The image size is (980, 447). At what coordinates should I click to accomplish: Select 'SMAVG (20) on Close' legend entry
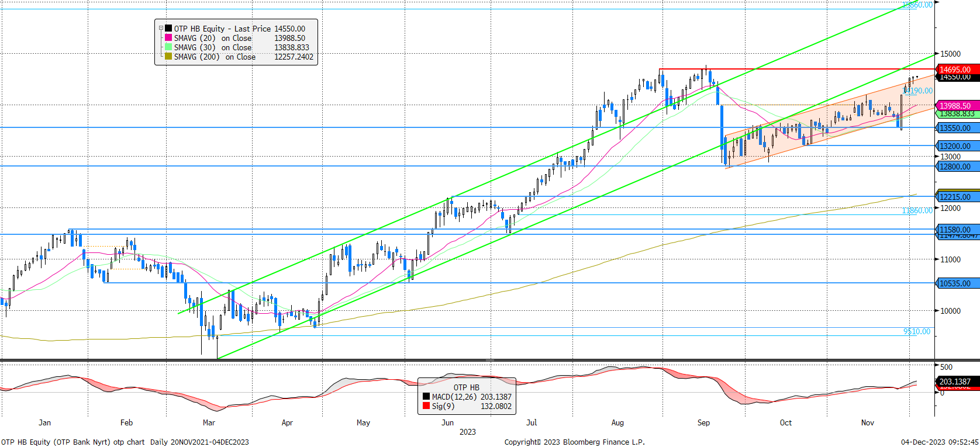213,38
